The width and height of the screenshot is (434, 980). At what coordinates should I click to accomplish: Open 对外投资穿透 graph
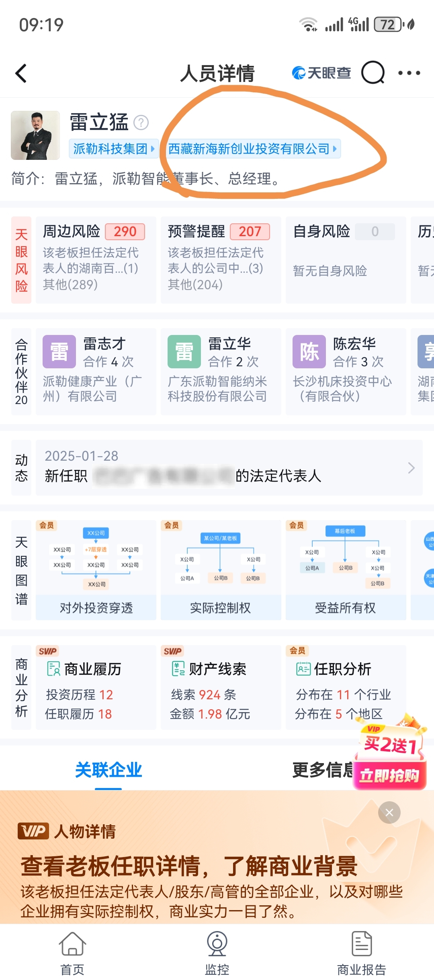(x=96, y=570)
